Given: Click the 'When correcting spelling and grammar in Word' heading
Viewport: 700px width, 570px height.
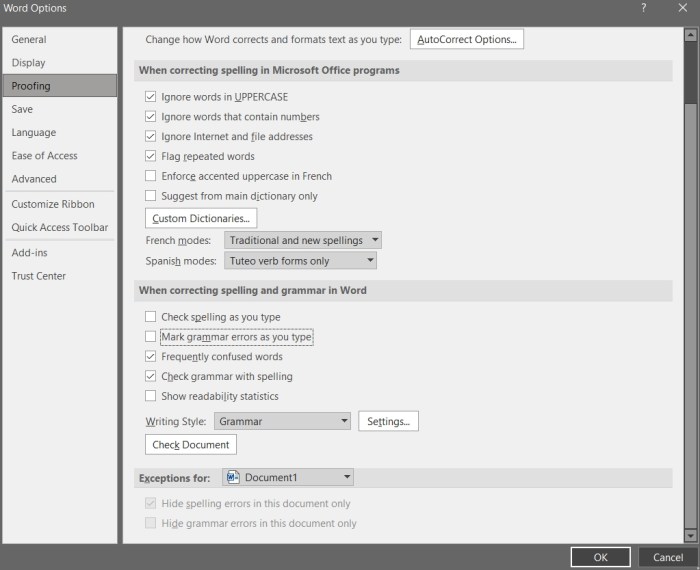Looking at the screenshot, I should (253, 290).
